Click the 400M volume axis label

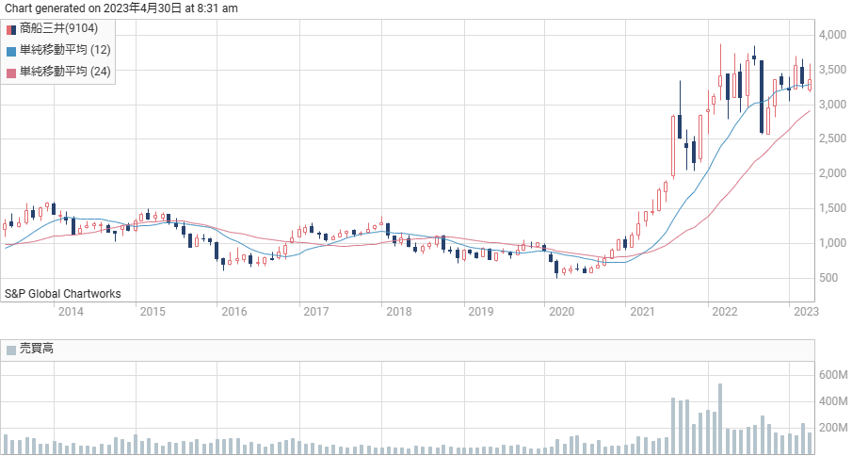pyautogui.click(x=833, y=401)
